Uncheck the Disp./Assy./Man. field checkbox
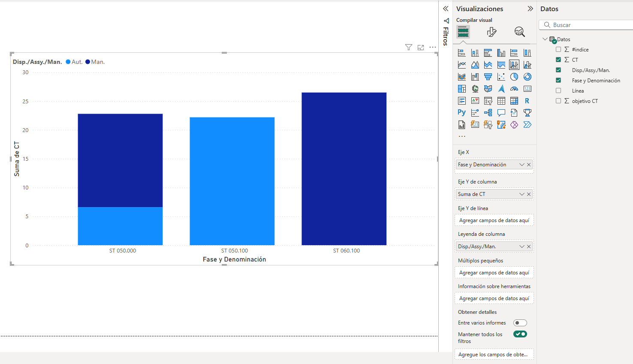The image size is (633, 364). coord(558,70)
